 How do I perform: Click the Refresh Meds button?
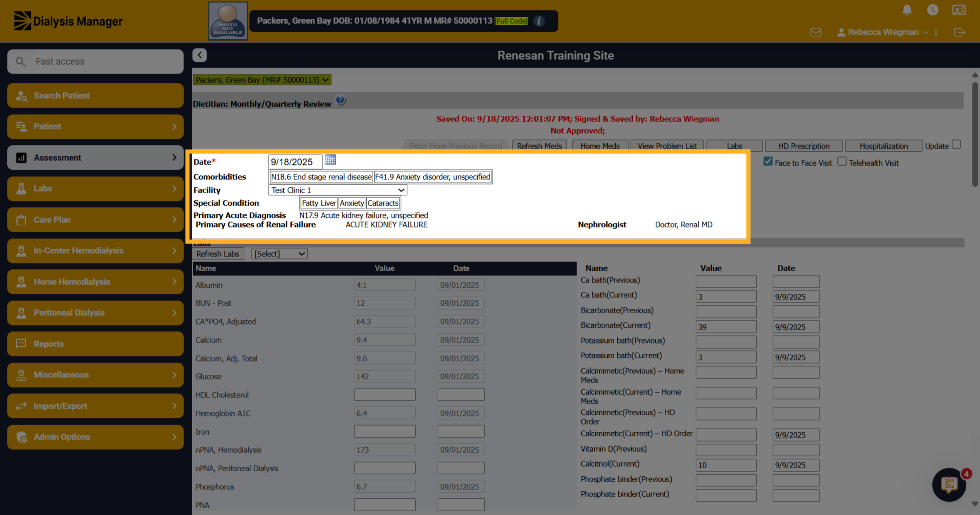[539, 146]
